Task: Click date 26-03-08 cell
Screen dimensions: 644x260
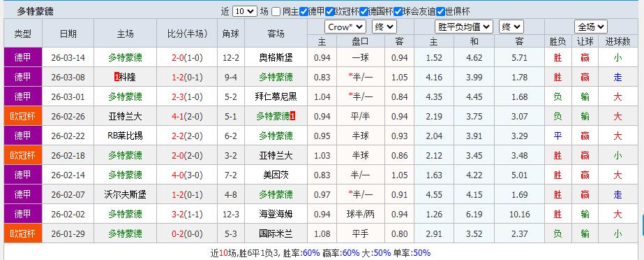Action: 68,78
